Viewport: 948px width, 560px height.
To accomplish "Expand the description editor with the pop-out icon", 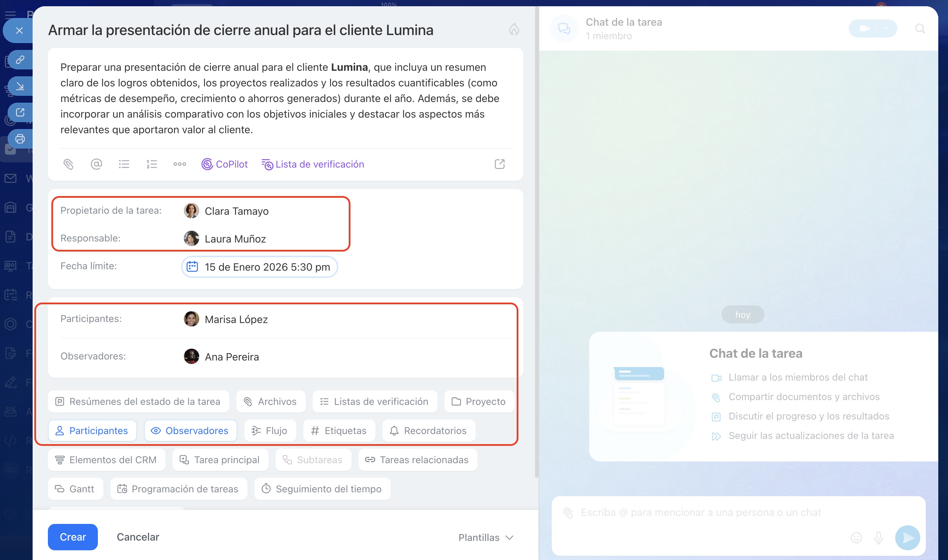I will [x=499, y=164].
